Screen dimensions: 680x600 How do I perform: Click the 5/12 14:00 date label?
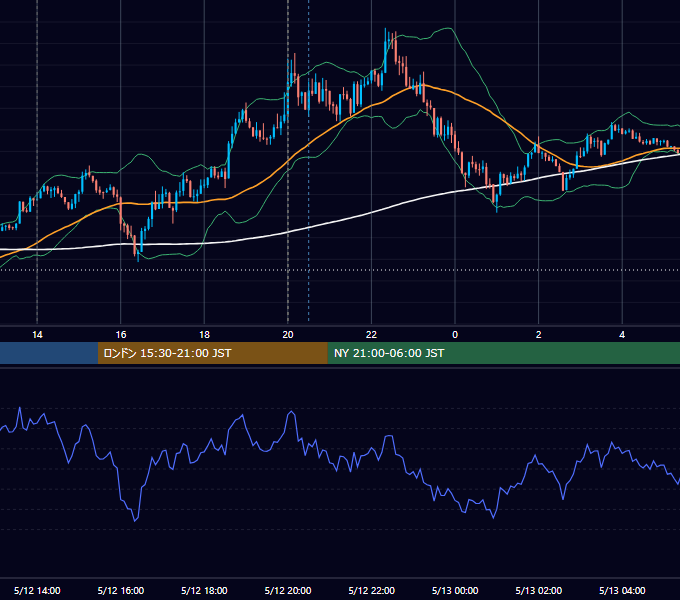(37, 590)
